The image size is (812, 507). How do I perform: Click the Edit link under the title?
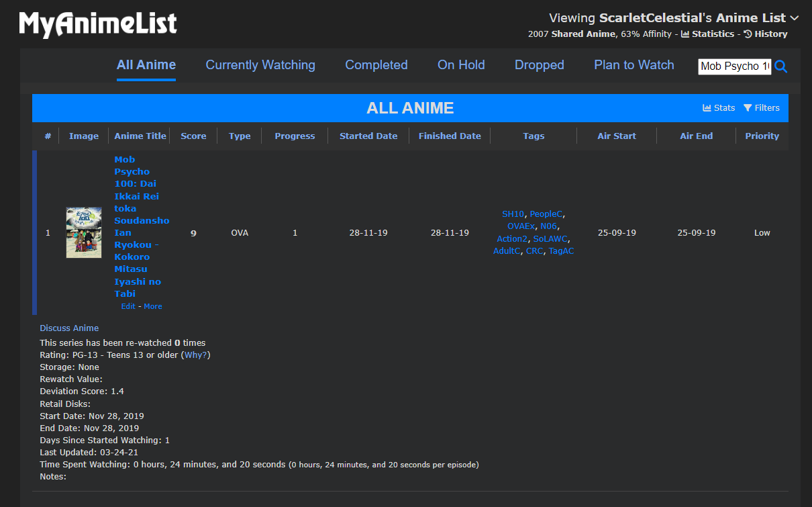click(128, 306)
